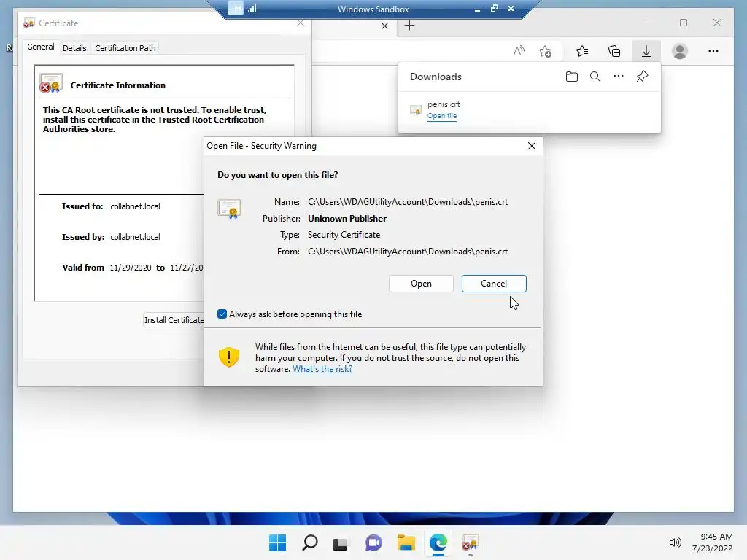Open taskbar Search
Viewport: 747px width, 560px height.
point(309,542)
